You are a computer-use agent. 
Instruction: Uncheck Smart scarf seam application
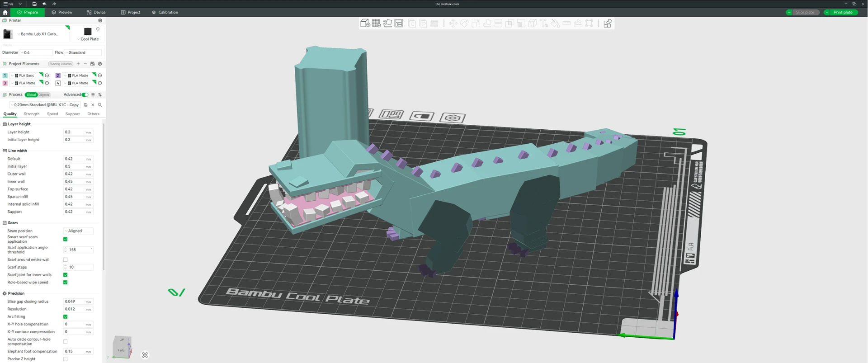click(66, 239)
